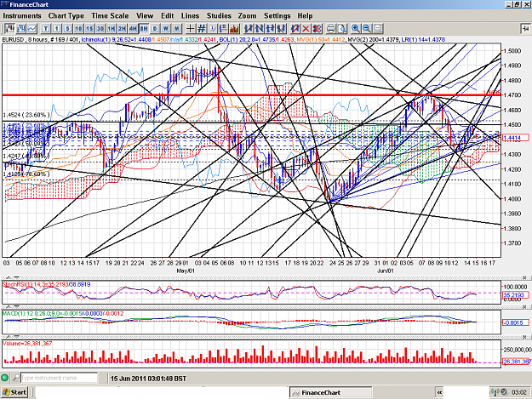Click the greyed reset zoom magnifier
This screenshot has width=532, height=399.
pos(378,28)
